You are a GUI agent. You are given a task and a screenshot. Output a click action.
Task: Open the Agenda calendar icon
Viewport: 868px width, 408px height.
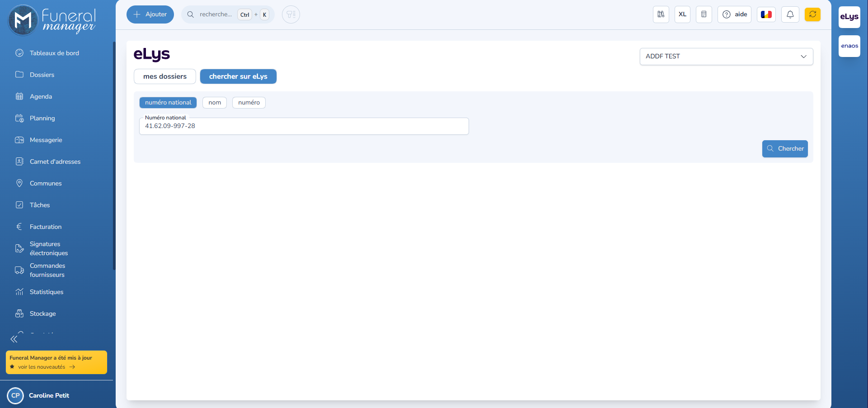coord(19,96)
